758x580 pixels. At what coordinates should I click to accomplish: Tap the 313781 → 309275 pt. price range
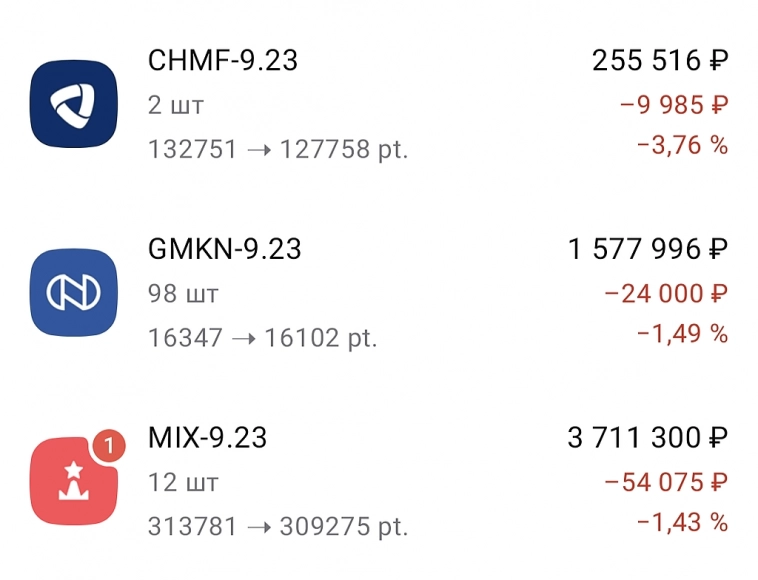278,527
